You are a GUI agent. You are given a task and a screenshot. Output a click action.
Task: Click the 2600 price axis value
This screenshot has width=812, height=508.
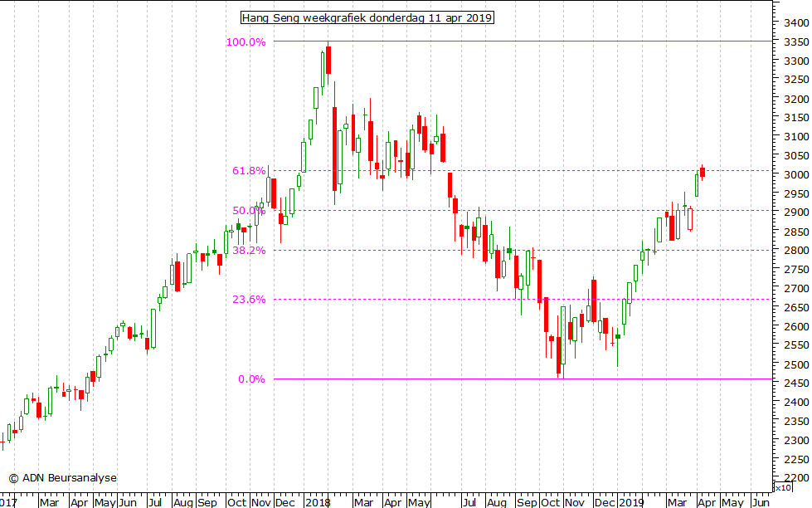[796, 326]
